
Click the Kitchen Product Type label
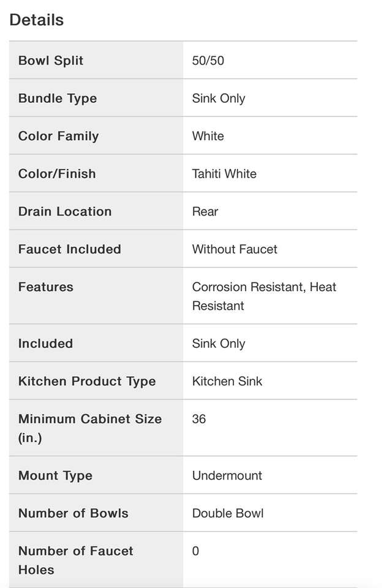coord(87,381)
